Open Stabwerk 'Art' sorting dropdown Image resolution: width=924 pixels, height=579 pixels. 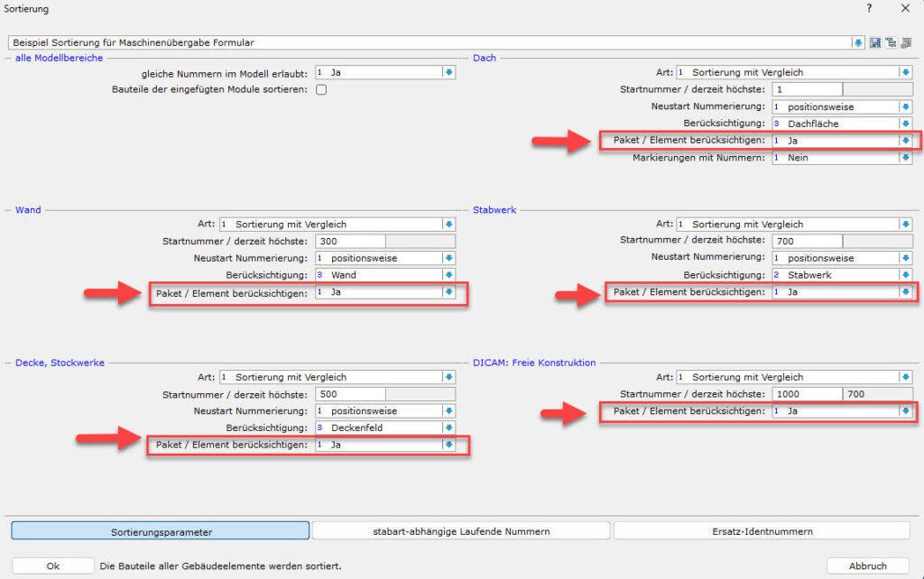pyautogui.click(x=905, y=225)
